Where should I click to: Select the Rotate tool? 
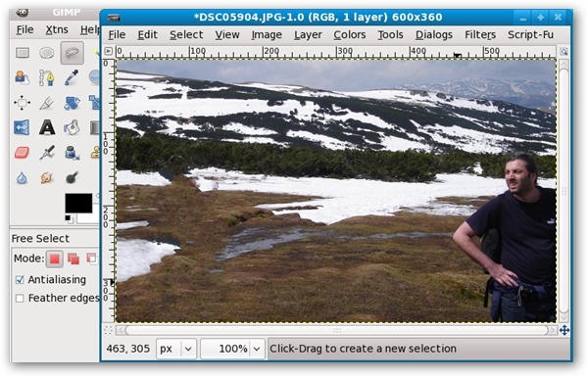[72, 102]
